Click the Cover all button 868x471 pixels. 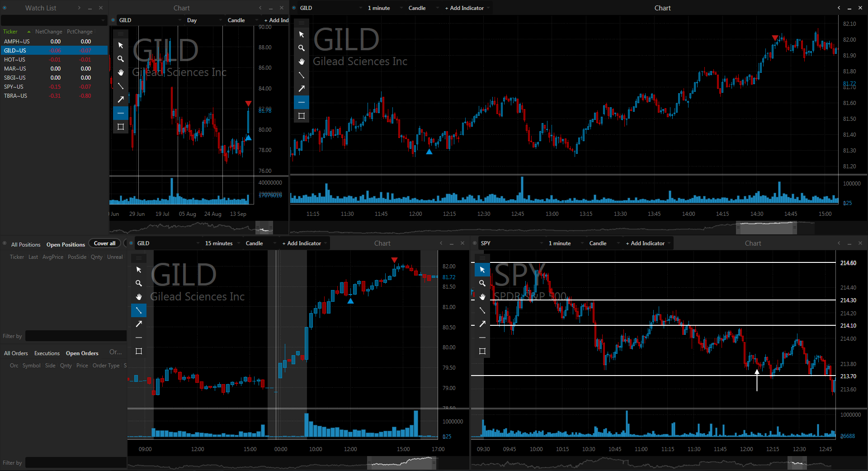pos(104,243)
